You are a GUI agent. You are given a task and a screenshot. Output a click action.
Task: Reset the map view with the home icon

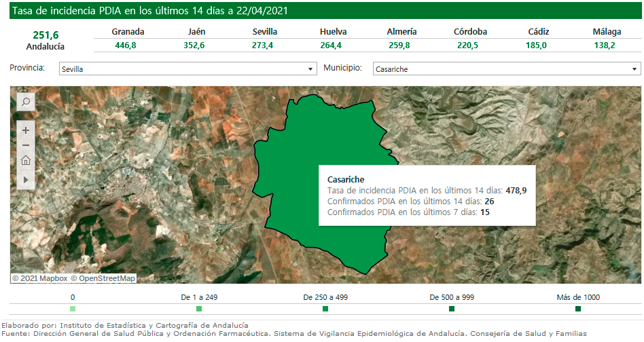[x=26, y=161]
